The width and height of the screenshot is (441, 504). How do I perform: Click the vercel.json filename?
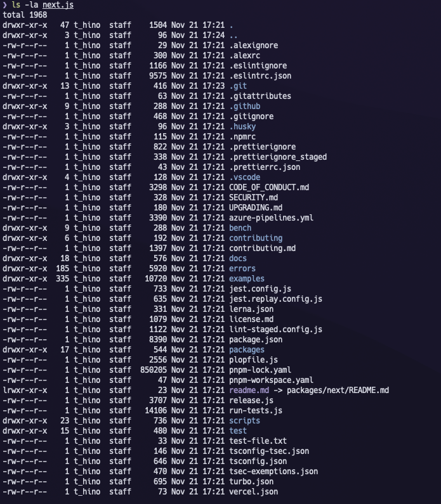point(253,491)
